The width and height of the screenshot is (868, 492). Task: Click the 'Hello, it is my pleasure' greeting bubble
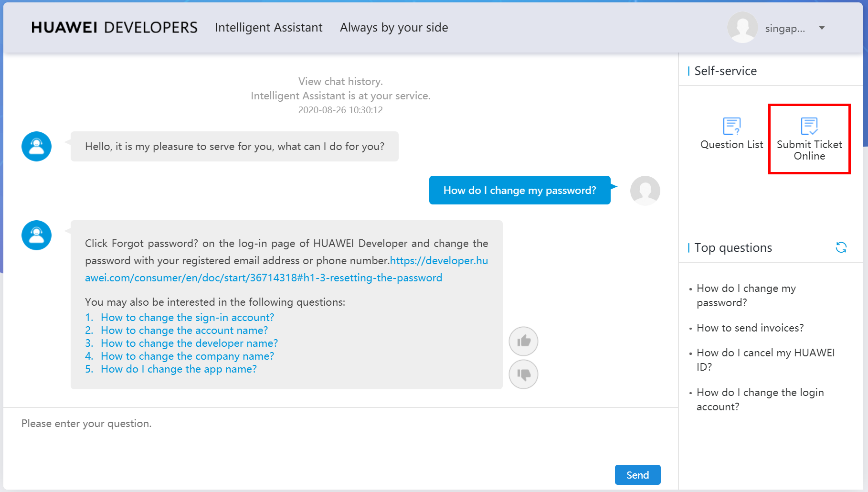(234, 146)
